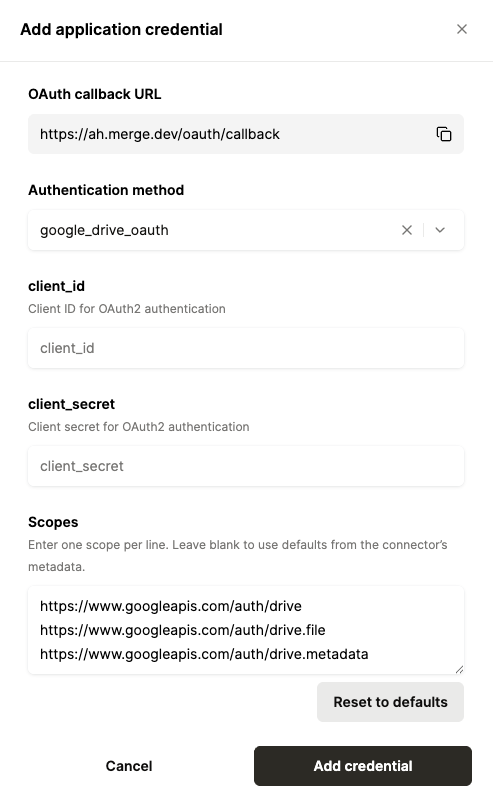Focus the client_secret input field
This screenshot has width=493, height=803.
pos(246,466)
